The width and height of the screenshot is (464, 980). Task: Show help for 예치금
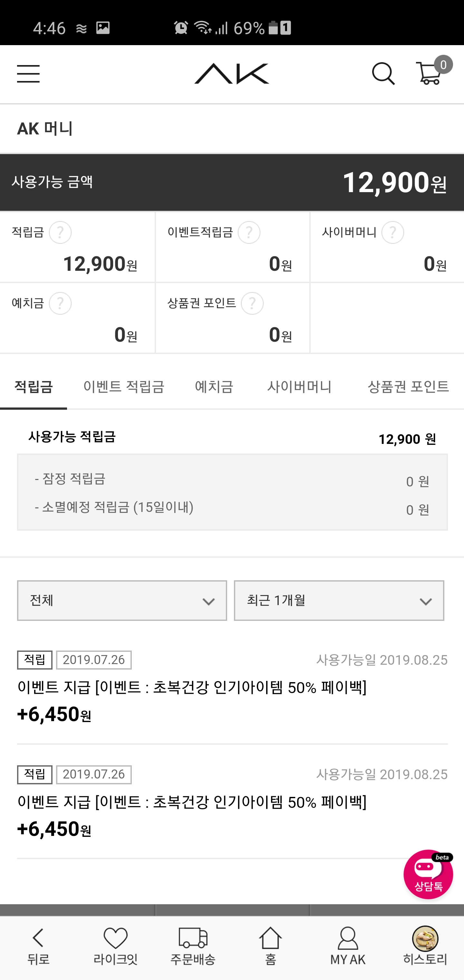[60, 303]
